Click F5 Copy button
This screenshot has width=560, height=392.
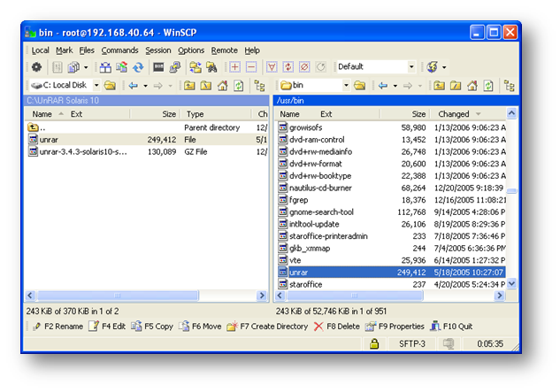(152, 327)
